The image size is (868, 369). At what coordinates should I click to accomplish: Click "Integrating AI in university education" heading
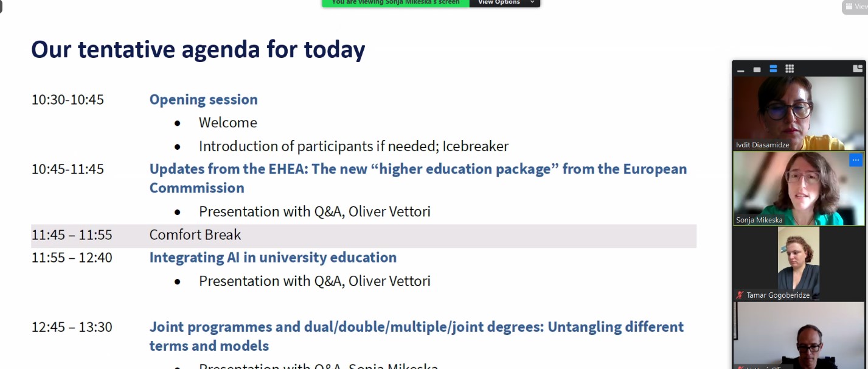pyautogui.click(x=273, y=258)
